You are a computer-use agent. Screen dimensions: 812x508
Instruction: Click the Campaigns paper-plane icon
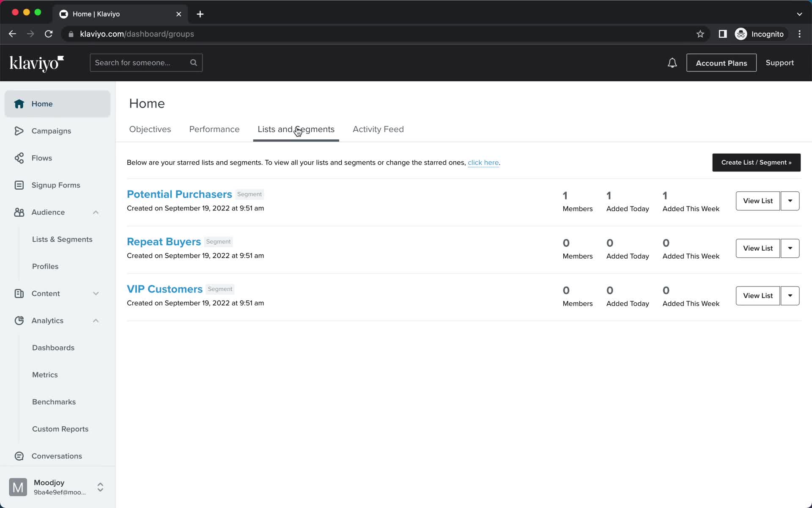(19, 131)
